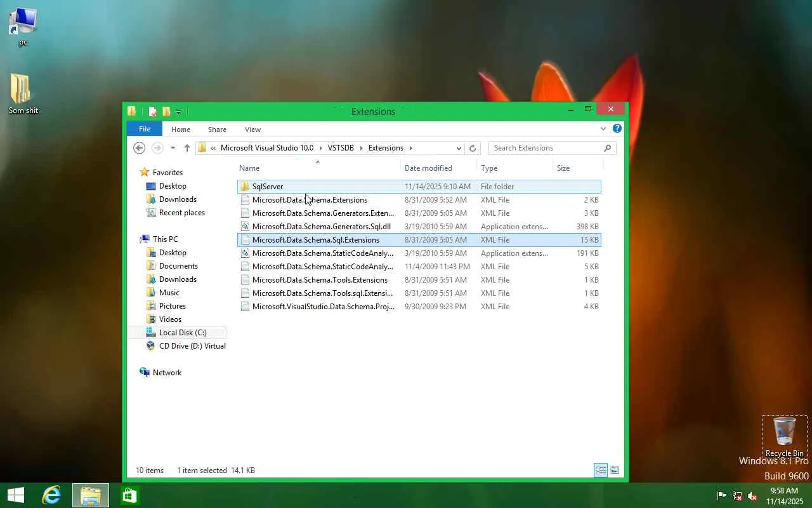This screenshot has height=508, width=812.
Task: Click Extensions segment in the address path
Action: point(386,148)
